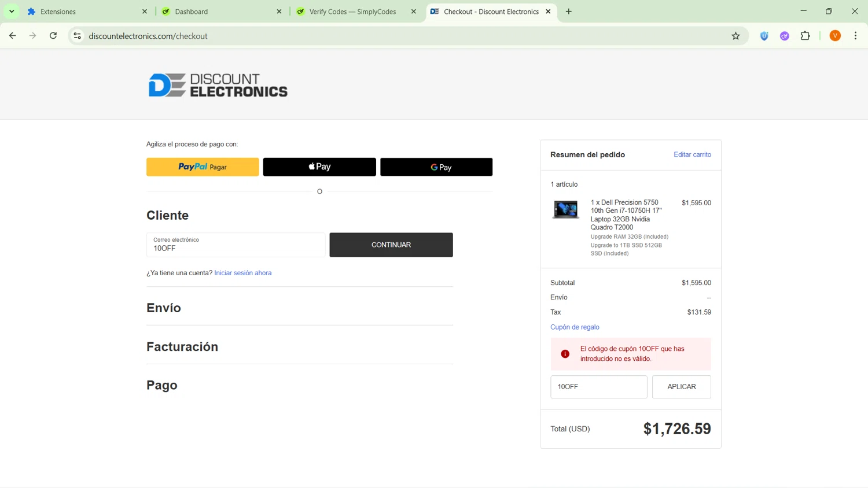Click the CONTINUAR button
868x488 pixels.
391,245
